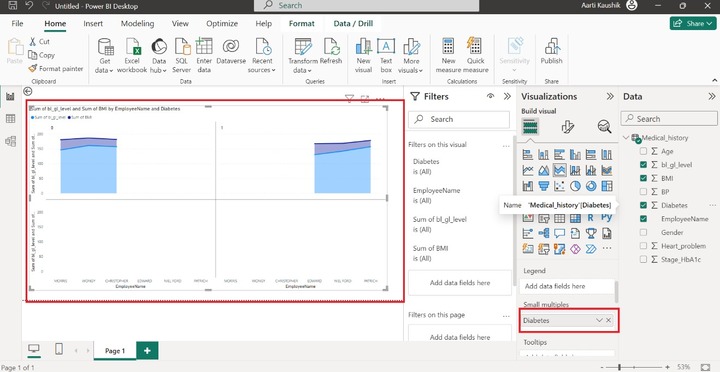The width and height of the screenshot is (720, 372).
Task: Click the Publish icon
Action: [551, 46]
